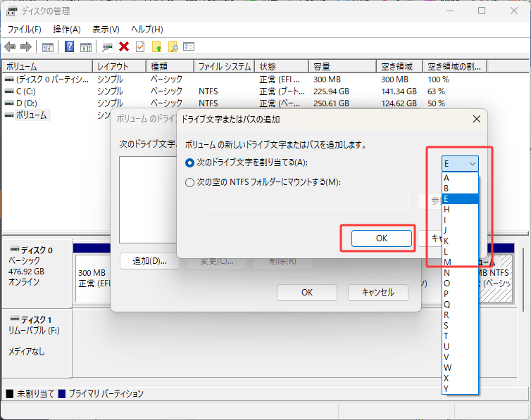The image size is (531, 420).
Task: Click the 300 MB EFI partition block
Action: (x=93, y=279)
